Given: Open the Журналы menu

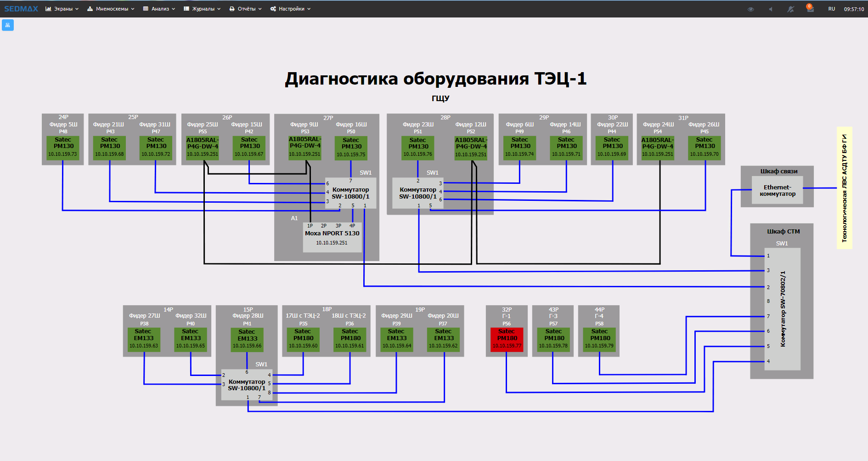Looking at the screenshot, I should tap(202, 9).
